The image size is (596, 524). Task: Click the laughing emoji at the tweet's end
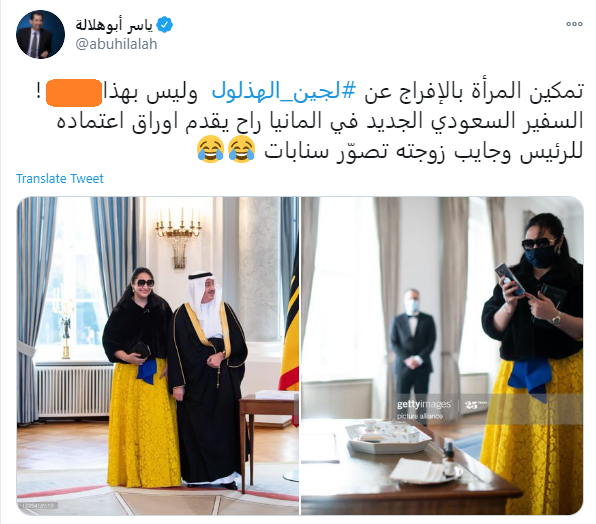[x=211, y=149]
